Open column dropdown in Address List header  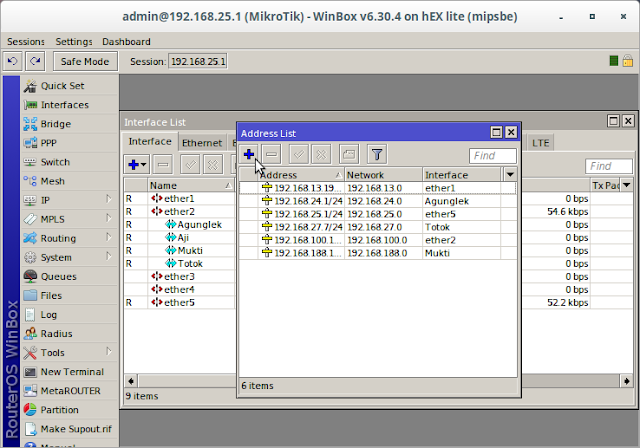pos(510,175)
